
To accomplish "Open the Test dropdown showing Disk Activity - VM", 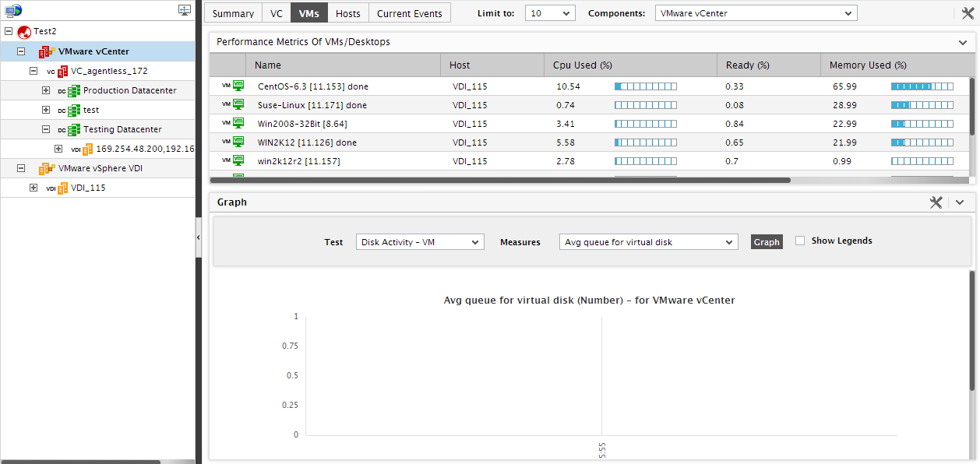I will (420, 242).
